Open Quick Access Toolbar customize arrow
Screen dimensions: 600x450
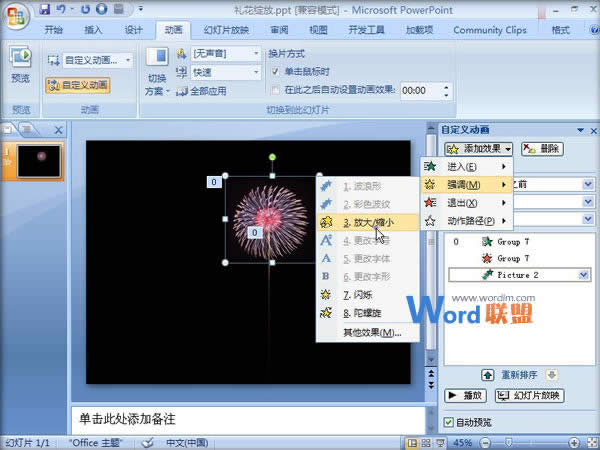(140, 8)
